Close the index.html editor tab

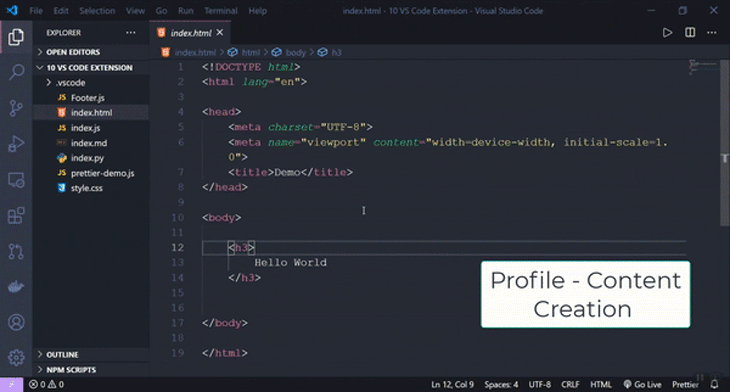(x=220, y=33)
